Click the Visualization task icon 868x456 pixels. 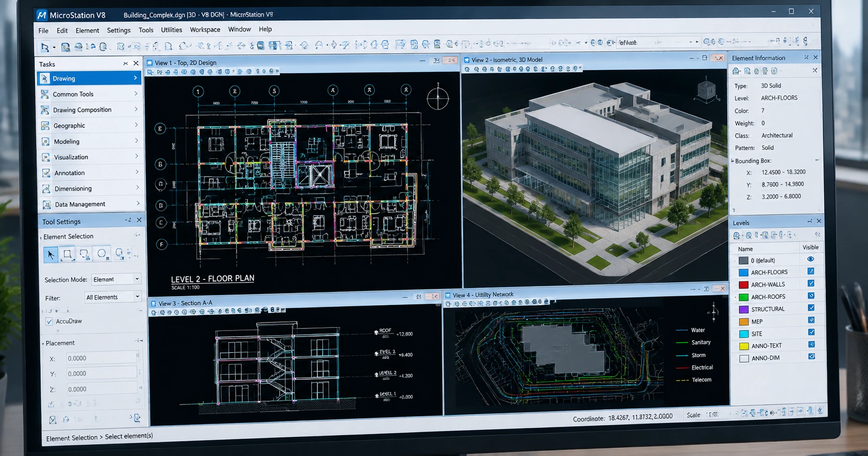[46, 157]
